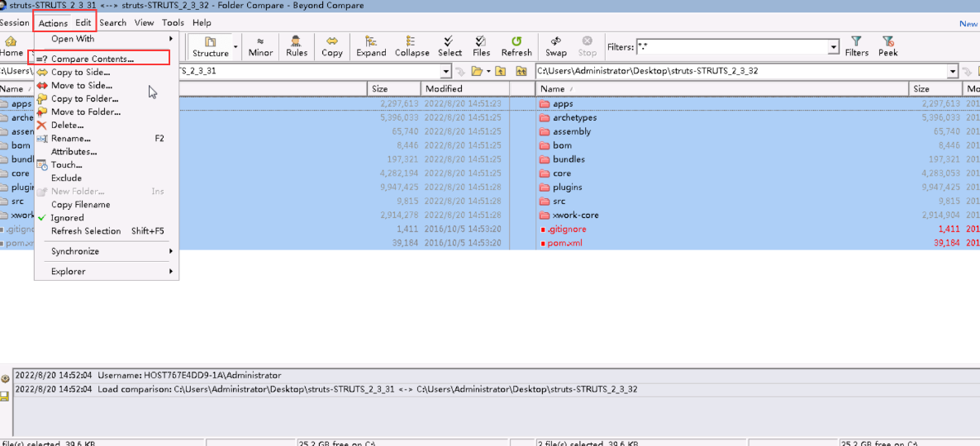Open the Structure button dropdown arrow
The height and width of the screenshot is (446, 980).
point(235,46)
